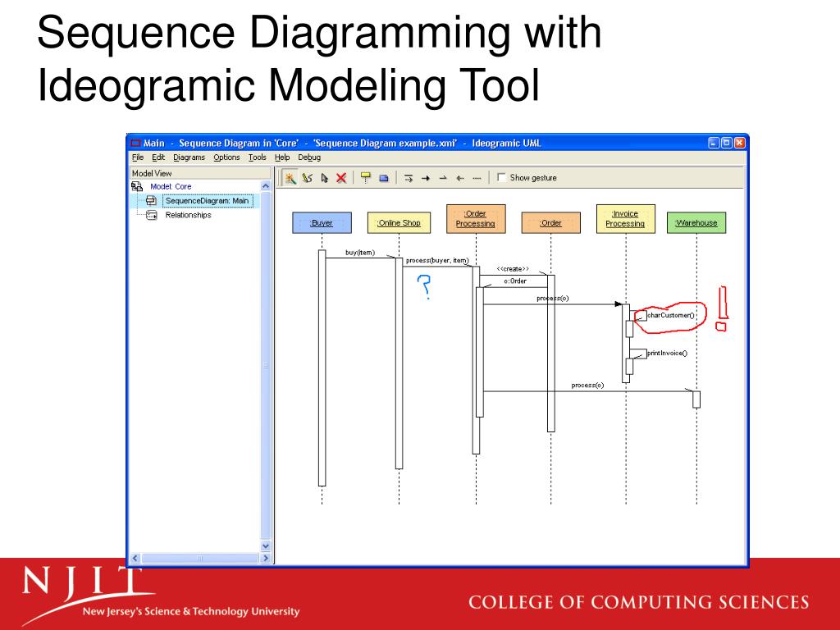Click Model View scroll left arrow
The image size is (840, 630).
(x=135, y=558)
